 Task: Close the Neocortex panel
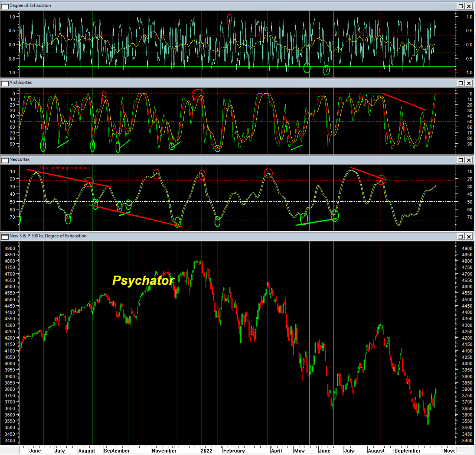[x=469, y=160]
